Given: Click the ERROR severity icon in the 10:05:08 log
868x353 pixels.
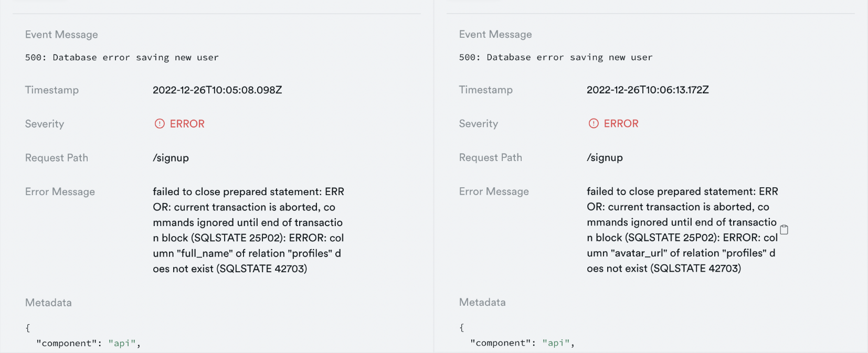Looking at the screenshot, I should [x=160, y=124].
